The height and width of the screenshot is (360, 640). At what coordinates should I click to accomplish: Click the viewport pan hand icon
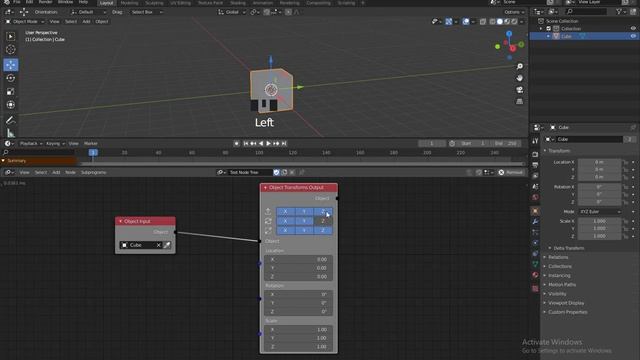[x=520, y=78]
